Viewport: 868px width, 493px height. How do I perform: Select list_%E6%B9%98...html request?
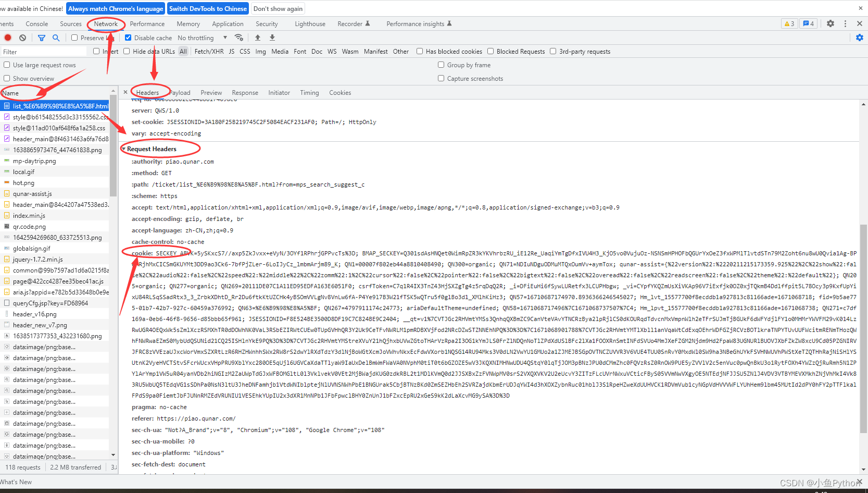55,106
